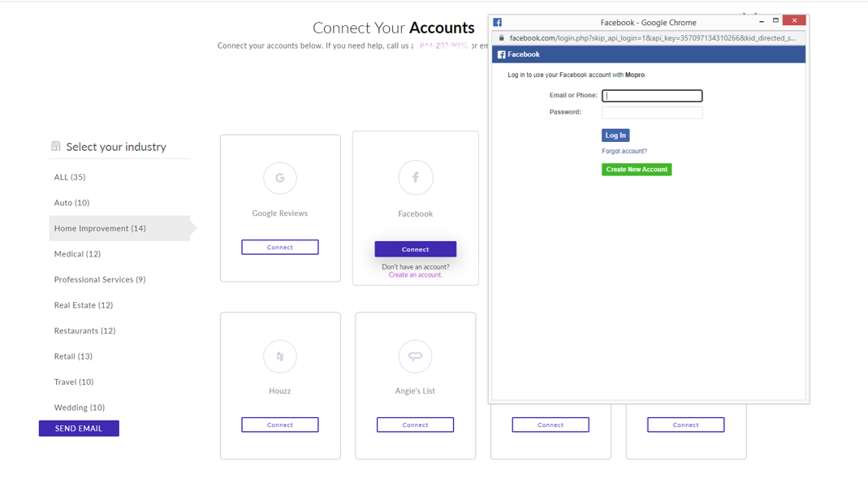
Task: Open the Create an account link under Facebook
Action: pos(415,275)
